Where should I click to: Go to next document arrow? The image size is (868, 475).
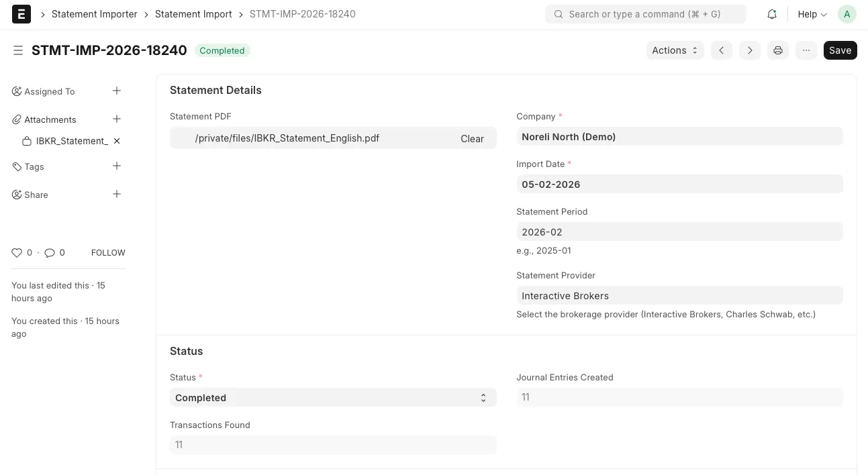click(749, 50)
